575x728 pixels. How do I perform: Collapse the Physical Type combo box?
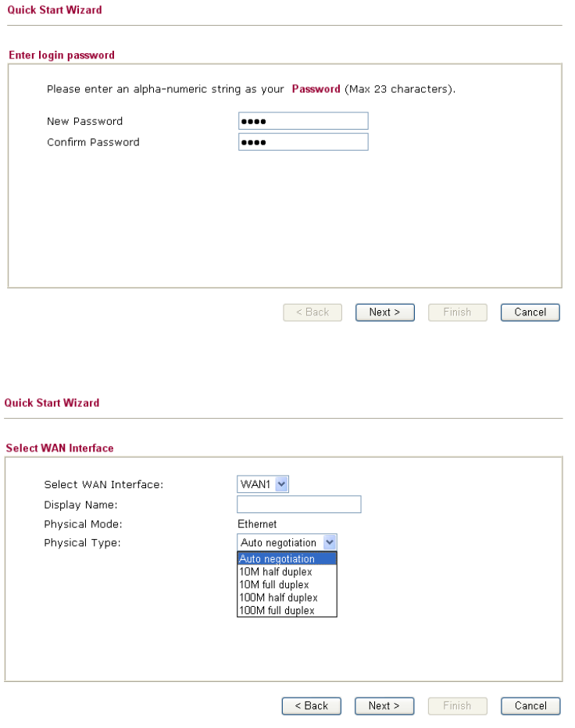point(329,543)
